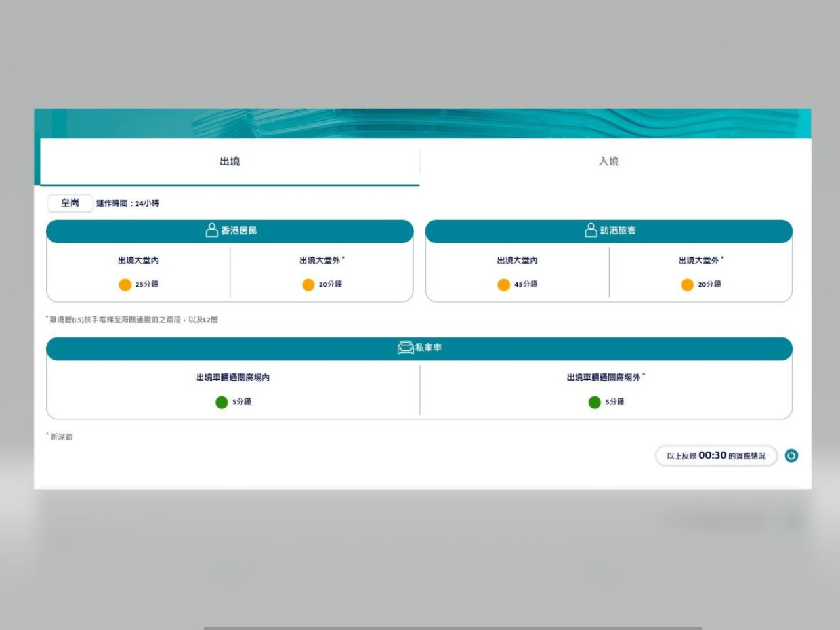840x630 pixels.
Task: Click 訪港旅客 出境大堂外 orange status dot
Action: [687, 284]
